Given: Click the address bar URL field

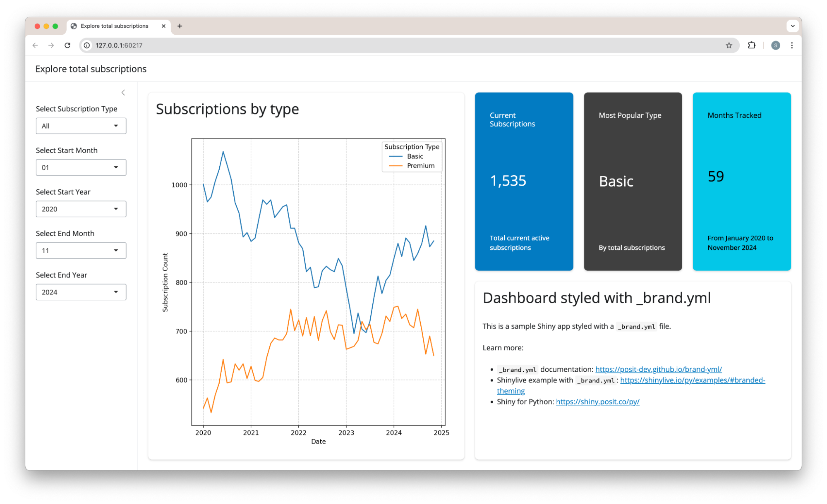Looking at the screenshot, I should click(x=372, y=45).
